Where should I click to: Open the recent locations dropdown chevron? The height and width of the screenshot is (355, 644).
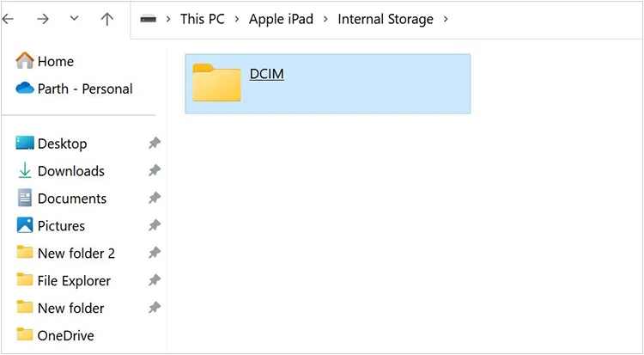pos(74,19)
